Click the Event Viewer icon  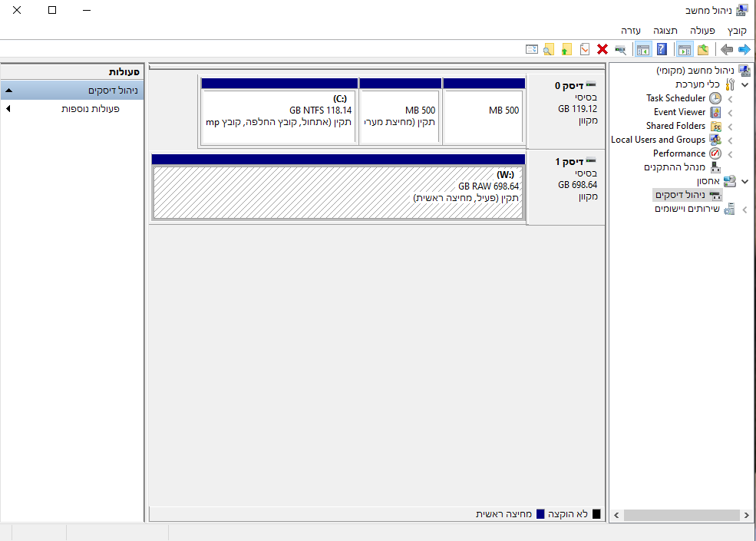(x=715, y=112)
